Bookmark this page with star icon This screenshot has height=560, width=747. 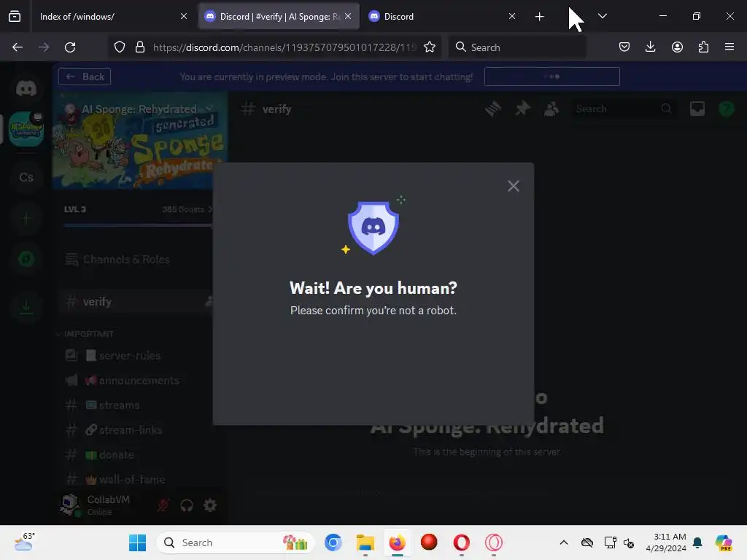tap(430, 47)
